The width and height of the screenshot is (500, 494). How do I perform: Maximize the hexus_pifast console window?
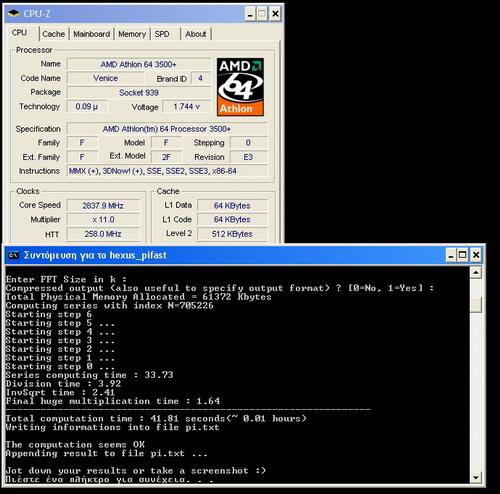coord(463,255)
